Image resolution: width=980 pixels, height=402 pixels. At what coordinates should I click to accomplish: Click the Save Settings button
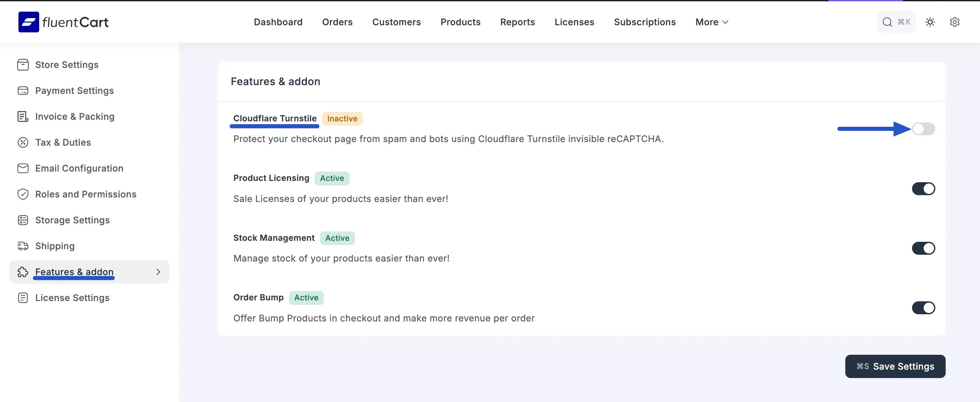pyautogui.click(x=895, y=366)
